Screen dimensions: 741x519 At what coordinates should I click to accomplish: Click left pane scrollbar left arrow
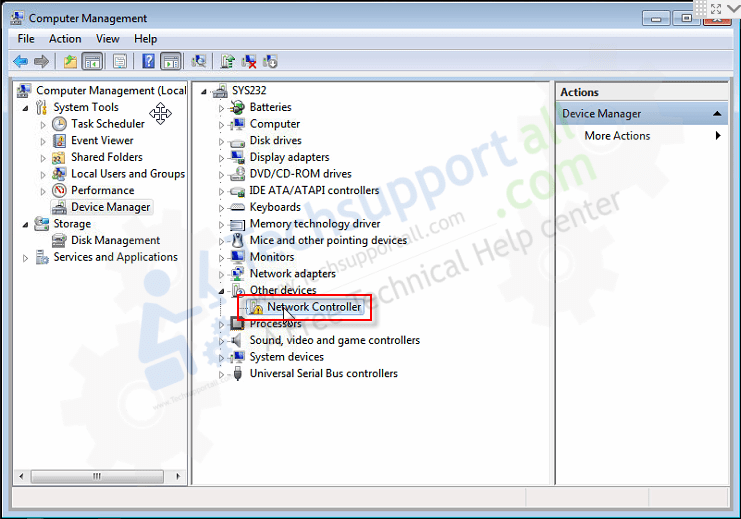coord(21,476)
